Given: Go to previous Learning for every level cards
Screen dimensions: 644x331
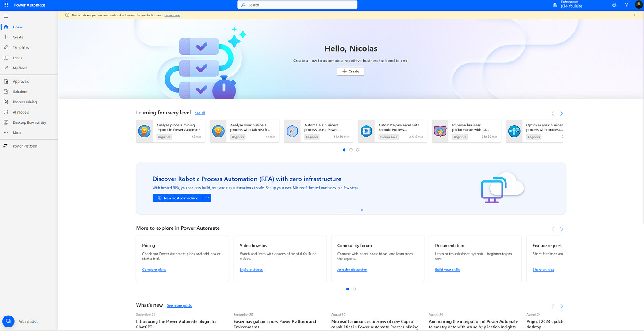Looking at the screenshot, I should (x=552, y=114).
